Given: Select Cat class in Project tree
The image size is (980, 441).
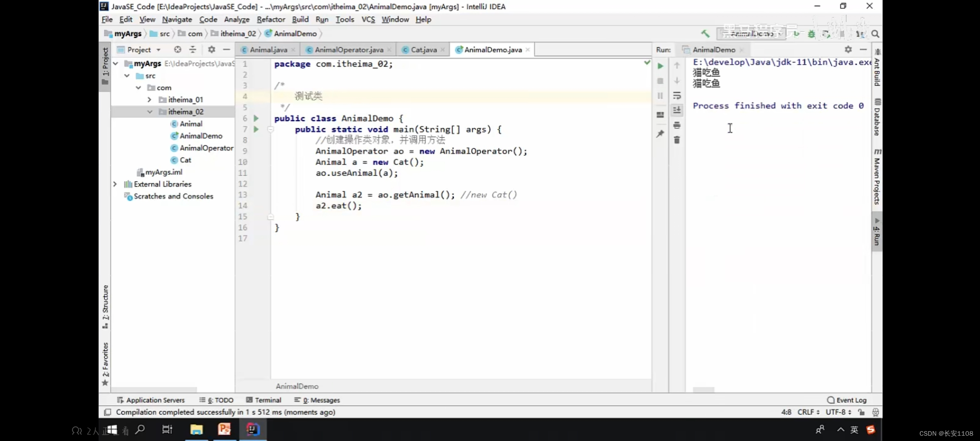Looking at the screenshot, I should tap(181, 160).
